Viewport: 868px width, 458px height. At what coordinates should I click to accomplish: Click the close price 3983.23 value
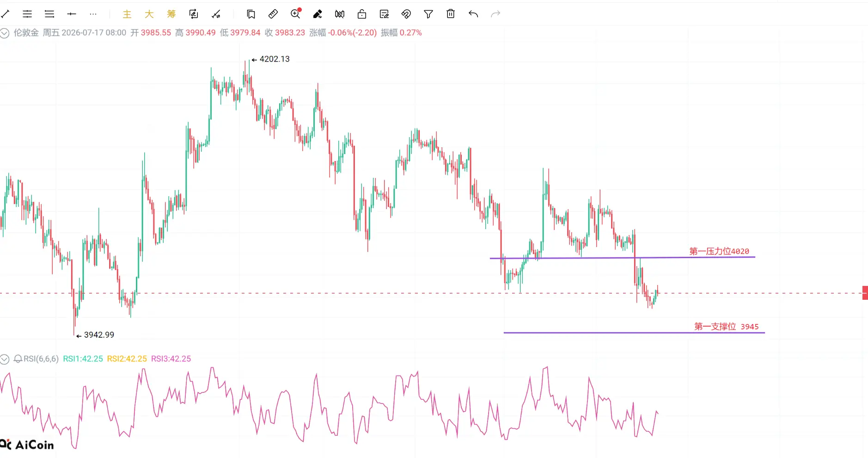point(290,33)
